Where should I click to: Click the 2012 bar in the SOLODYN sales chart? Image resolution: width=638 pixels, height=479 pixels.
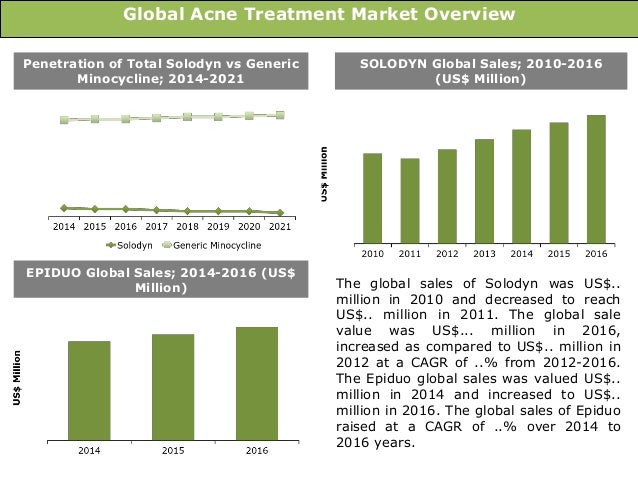(447, 196)
